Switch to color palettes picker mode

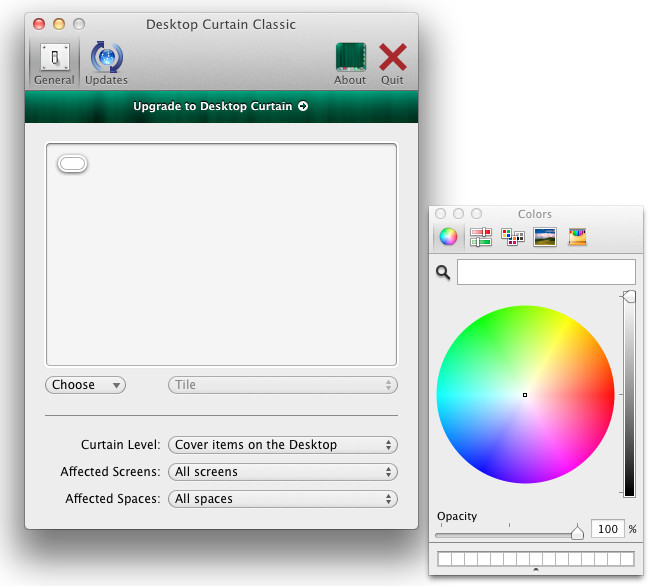coord(512,237)
